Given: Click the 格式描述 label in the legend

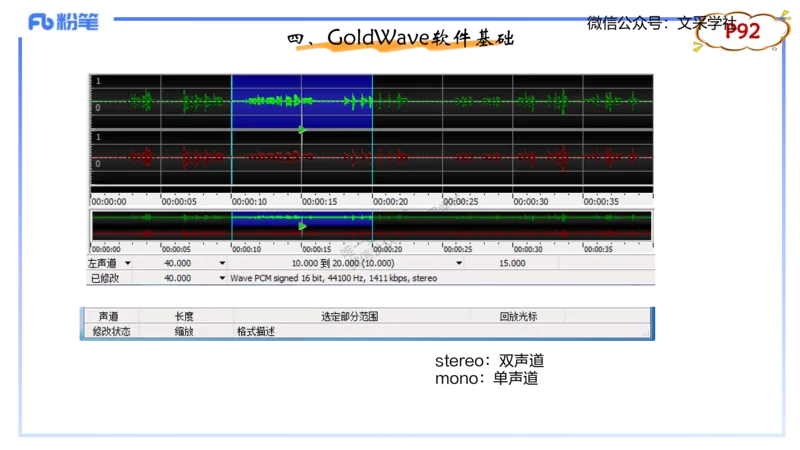Looking at the screenshot, I should 255,331.
